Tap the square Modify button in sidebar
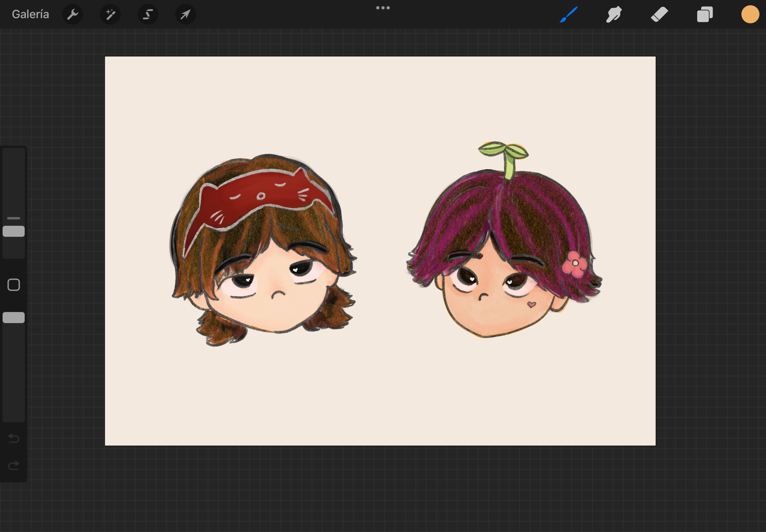The height and width of the screenshot is (532, 766). [14, 285]
